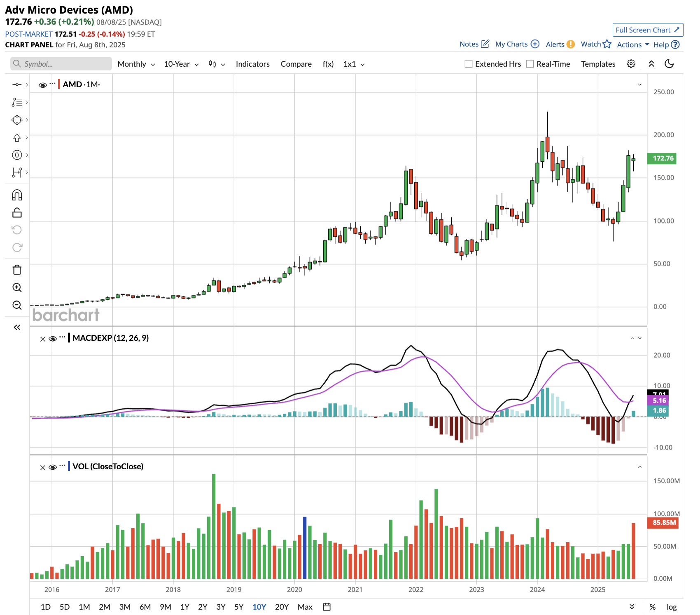This screenshot has height=615, width=700.
Task: Select the 20Y time range
Action: [282, 607]
